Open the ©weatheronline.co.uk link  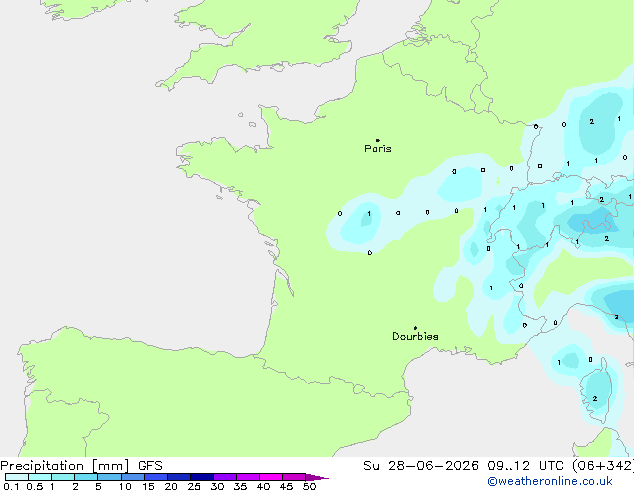click(x=550, y=481)
